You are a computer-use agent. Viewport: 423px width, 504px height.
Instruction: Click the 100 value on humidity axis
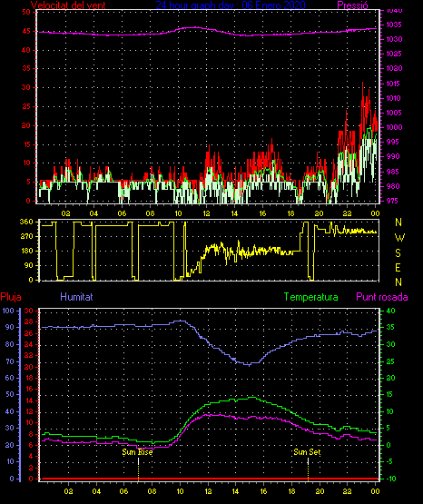coord(8,311)
